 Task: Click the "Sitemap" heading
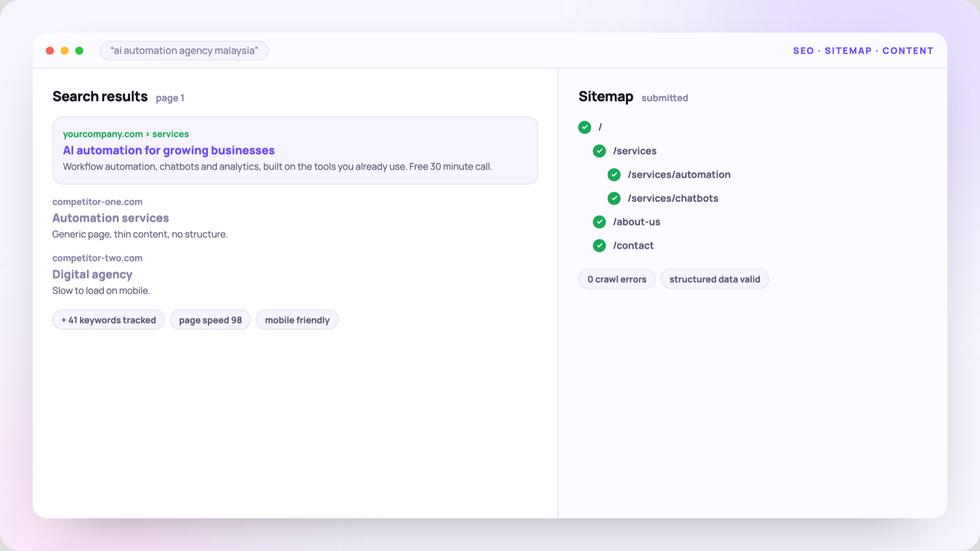tap(606, 96)
